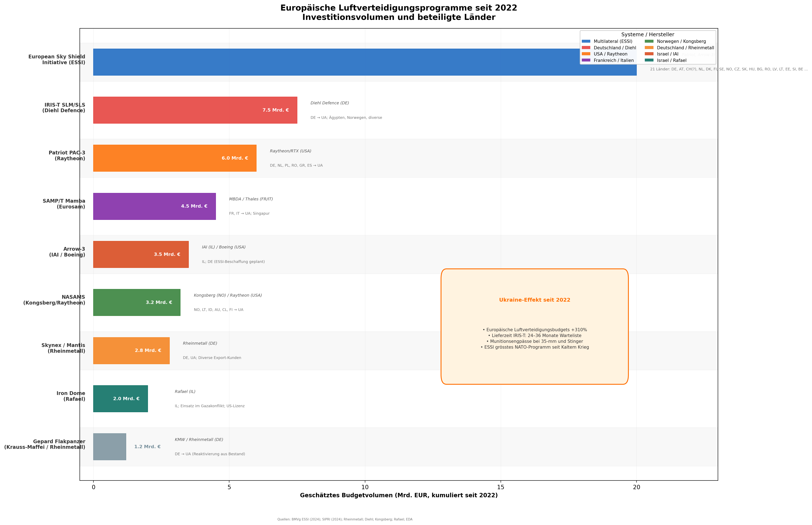Click the red Deutschland / Diehl legend swatch
Image resolution: width=812 pixels, height=525 pixels.
(586, 48)
